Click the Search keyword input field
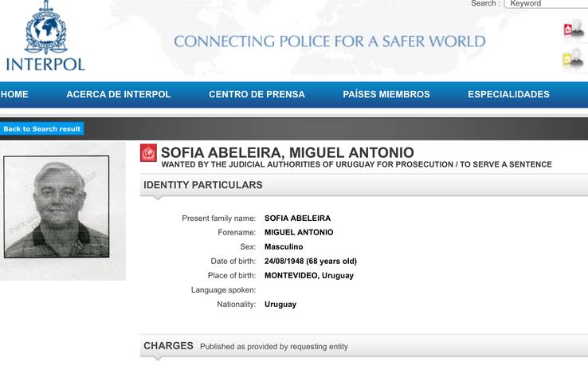 (547, 4)
